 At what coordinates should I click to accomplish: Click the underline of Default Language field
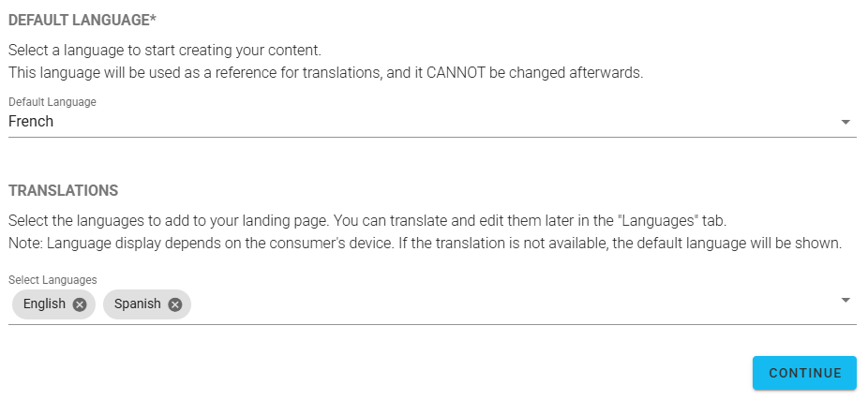(431, 137)
